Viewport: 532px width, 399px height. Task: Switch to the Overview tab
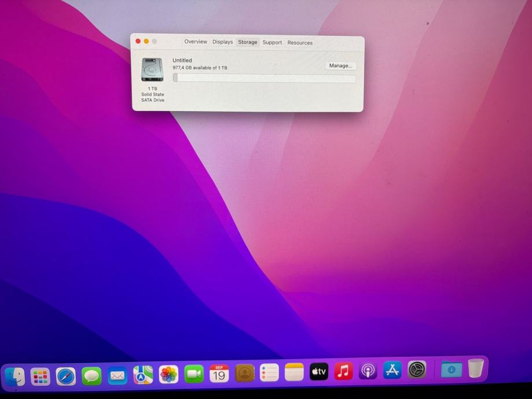click(196, 42)
